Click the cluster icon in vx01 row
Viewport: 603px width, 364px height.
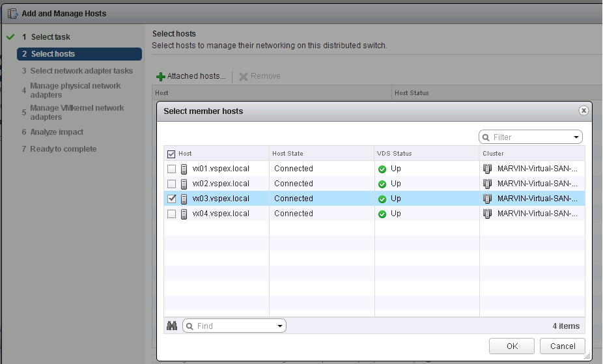[x=487, y=169]
